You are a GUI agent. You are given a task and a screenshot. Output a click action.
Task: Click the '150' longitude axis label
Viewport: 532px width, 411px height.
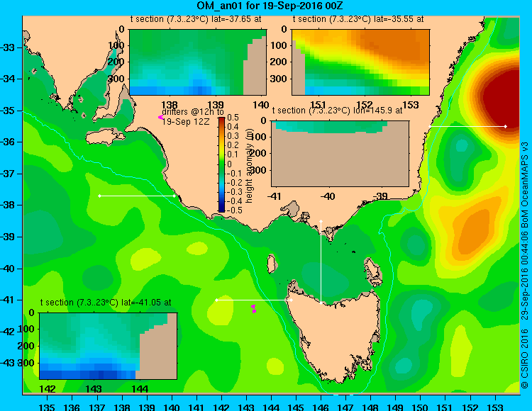[421, 407]
